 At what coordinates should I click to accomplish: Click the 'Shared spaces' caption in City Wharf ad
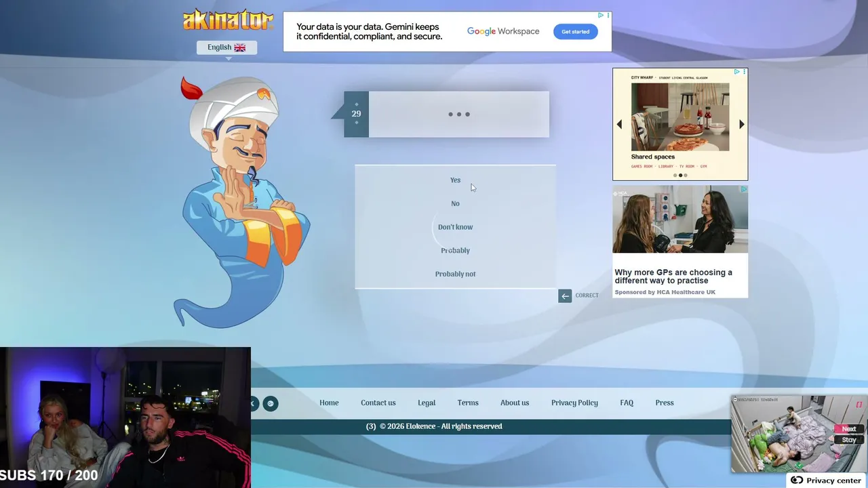click(653, 157)
